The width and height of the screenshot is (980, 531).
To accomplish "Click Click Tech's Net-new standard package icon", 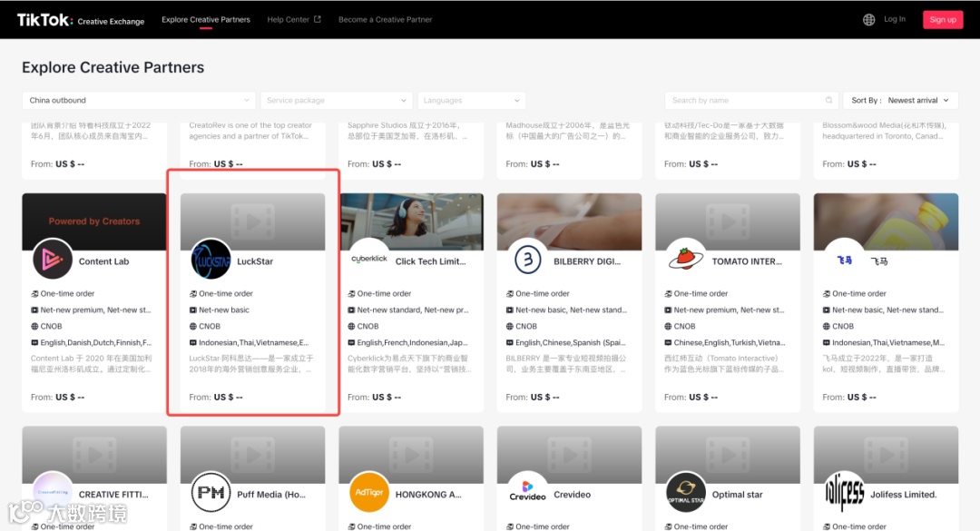I will 351,310.
